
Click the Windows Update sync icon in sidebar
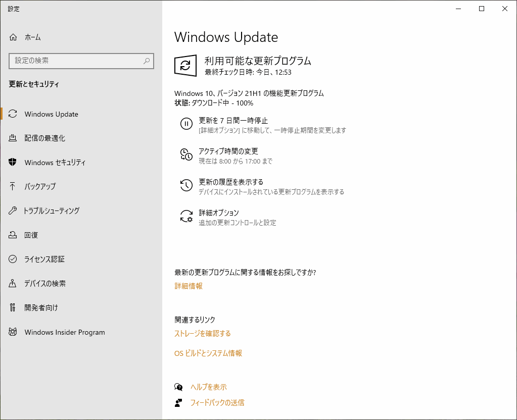tap(13, 114)
